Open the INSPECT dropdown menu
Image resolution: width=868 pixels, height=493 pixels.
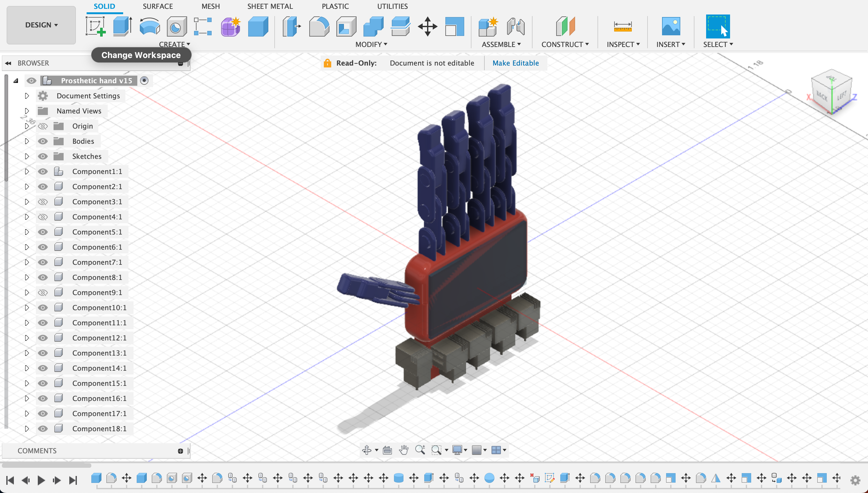tap(623, 44)
